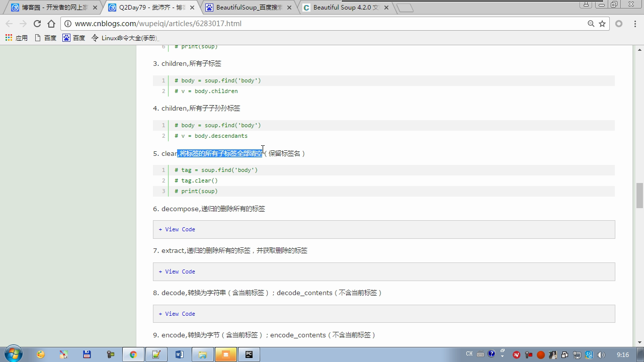Click the vertical scrollbar thumb
This screenshot has height=362, width=644.
coord(639,195)
